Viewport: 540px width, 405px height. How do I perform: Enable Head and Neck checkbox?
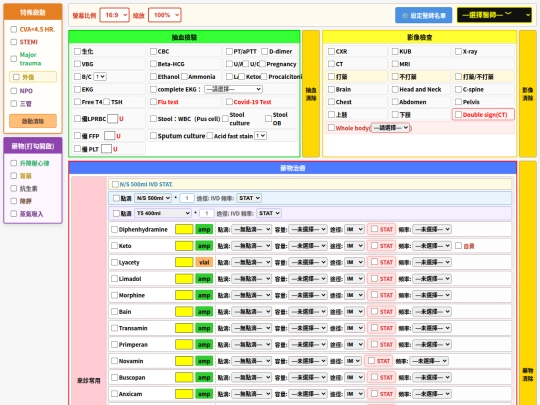395,89
